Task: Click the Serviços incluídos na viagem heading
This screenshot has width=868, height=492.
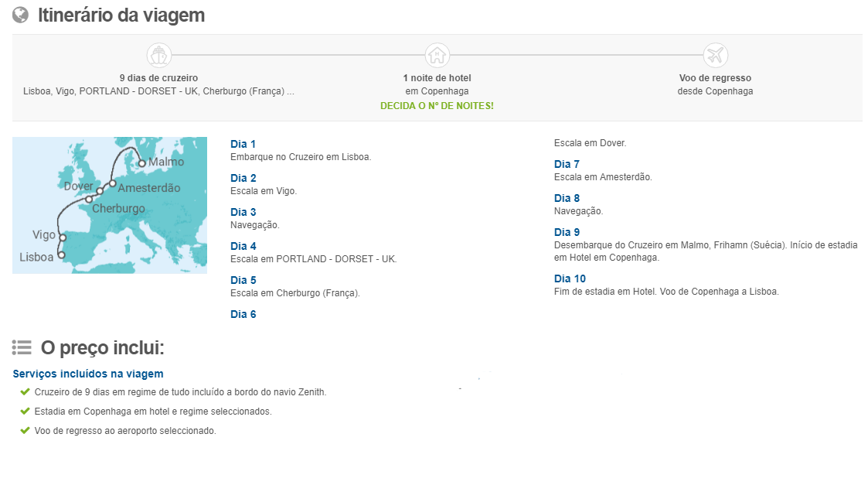Action: [88, 374]
